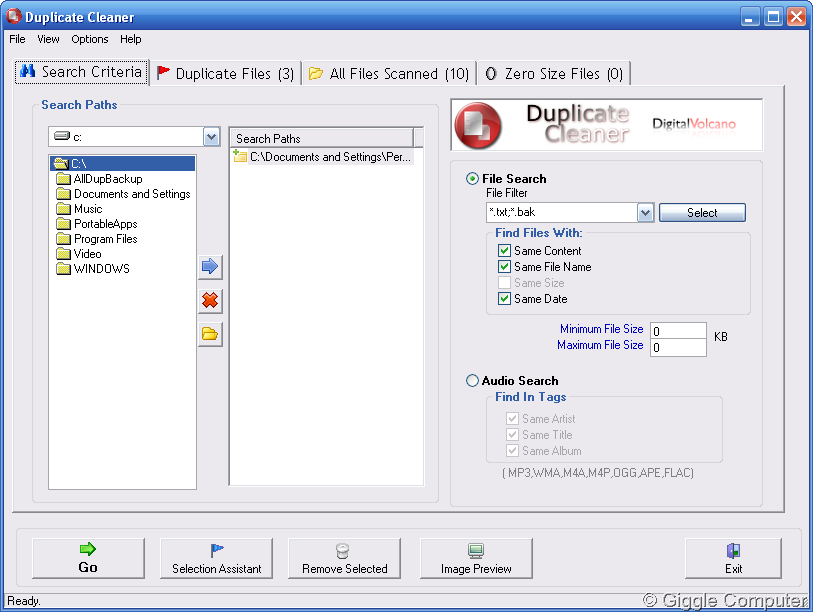Click the Search Paths column header

pos(321,138)
